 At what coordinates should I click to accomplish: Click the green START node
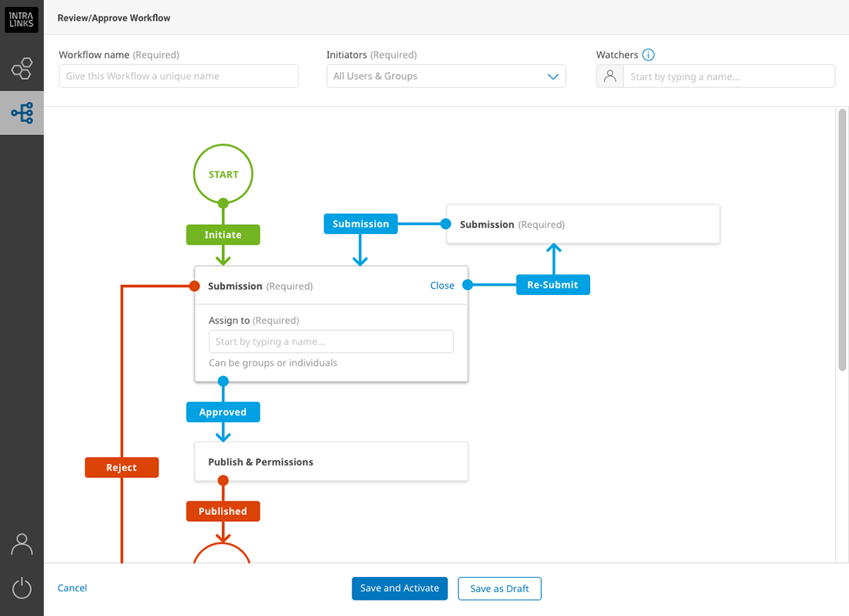pos(223,173)
